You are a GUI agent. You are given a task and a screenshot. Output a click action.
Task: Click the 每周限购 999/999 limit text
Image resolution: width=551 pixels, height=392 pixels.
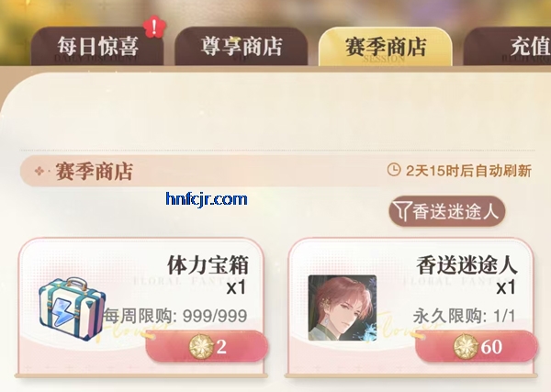click(x=175, y=316)
